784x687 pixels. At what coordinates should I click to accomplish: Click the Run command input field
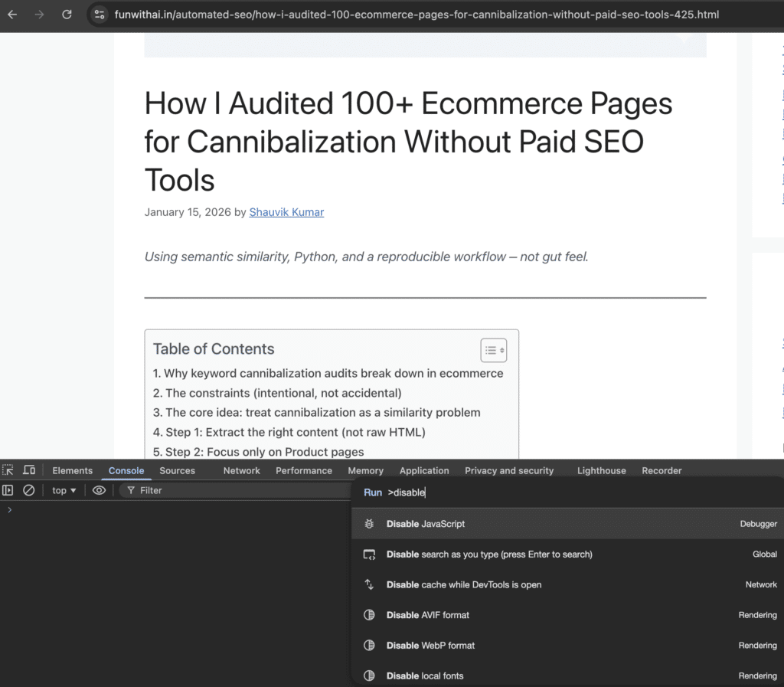[567, 492]
